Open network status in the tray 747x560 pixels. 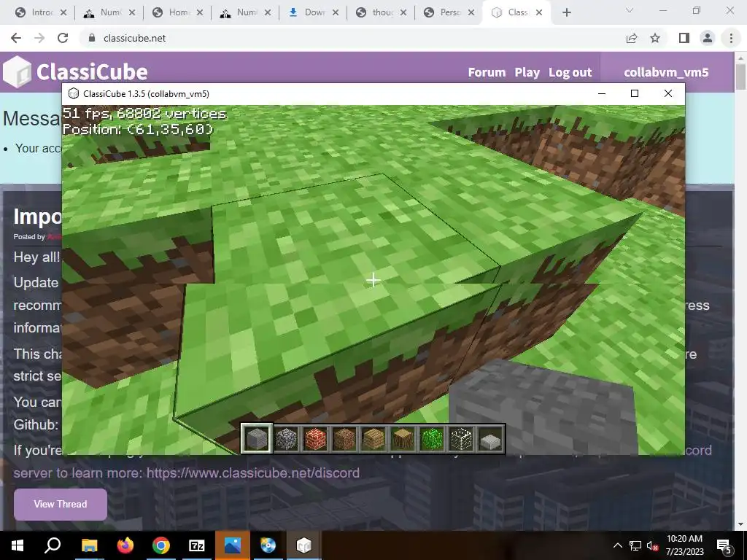635,545
